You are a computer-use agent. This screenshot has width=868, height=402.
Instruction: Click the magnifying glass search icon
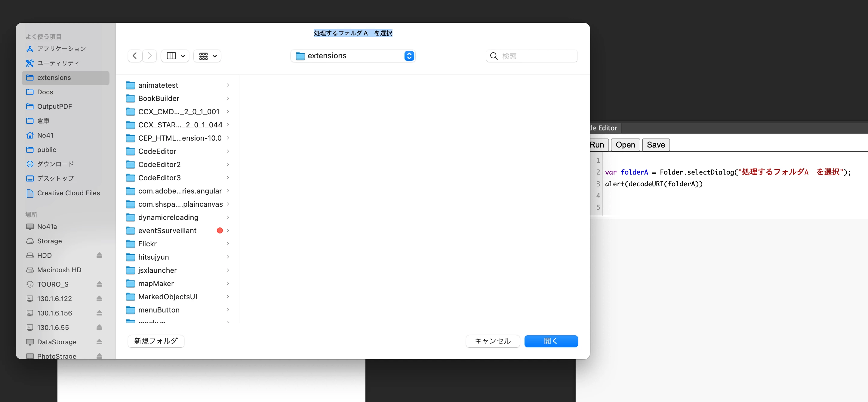click(494, 56)
